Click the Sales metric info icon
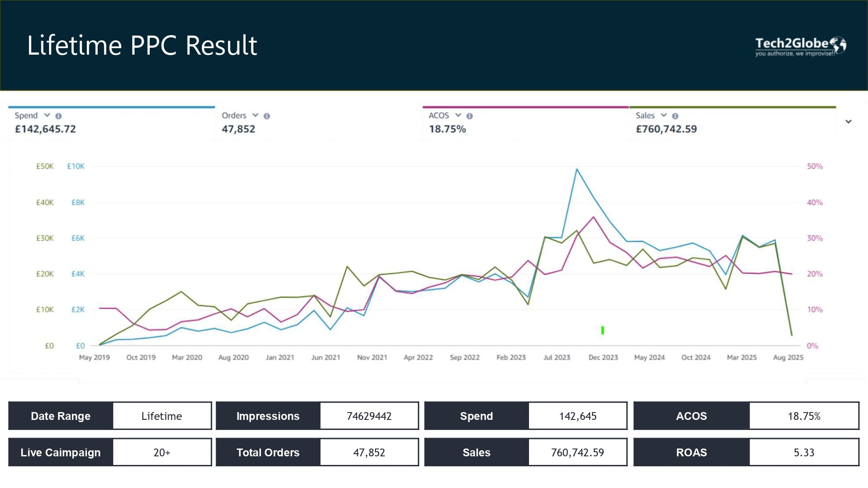 pos(675,116)
